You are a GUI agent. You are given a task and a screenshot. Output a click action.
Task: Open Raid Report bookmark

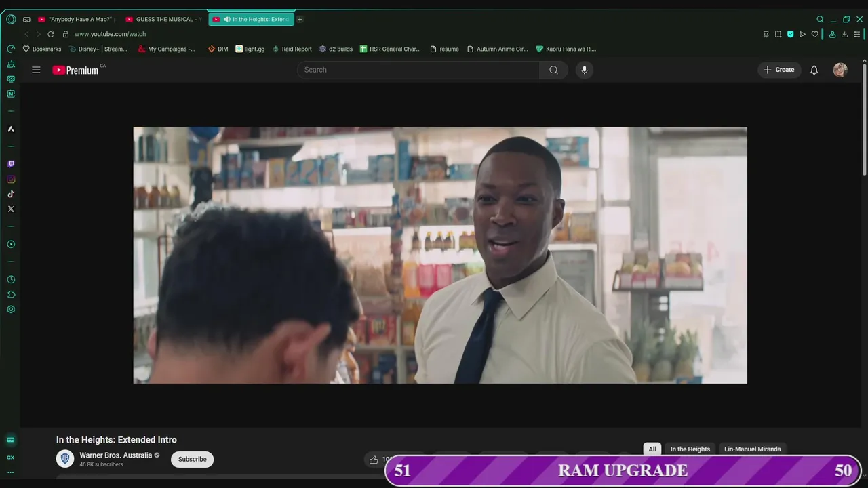pyautogui.click(x=292, y=49)
